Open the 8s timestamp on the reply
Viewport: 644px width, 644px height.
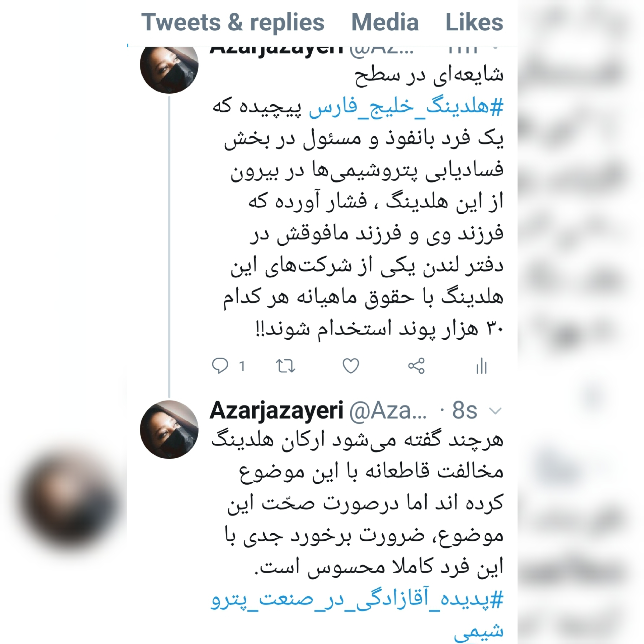465,411
